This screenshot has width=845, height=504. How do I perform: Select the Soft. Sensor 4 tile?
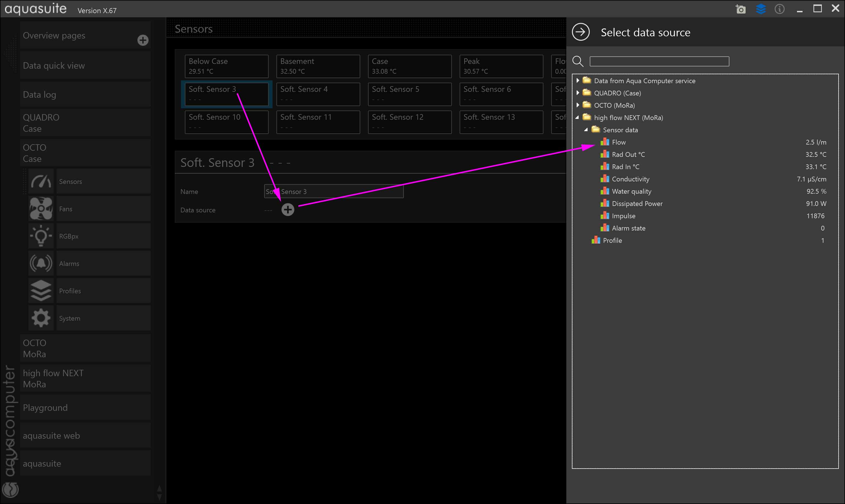pos(318,94)
